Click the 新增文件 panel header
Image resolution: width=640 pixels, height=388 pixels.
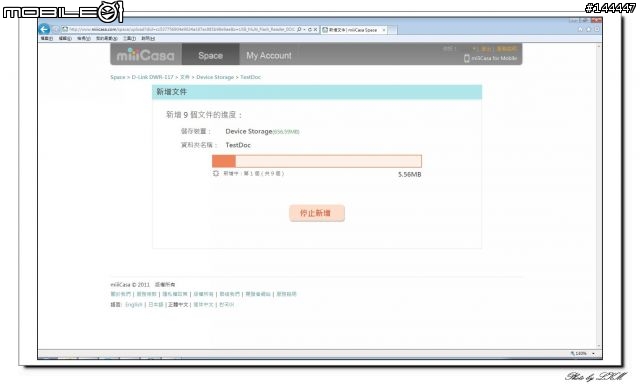(317, 92)
